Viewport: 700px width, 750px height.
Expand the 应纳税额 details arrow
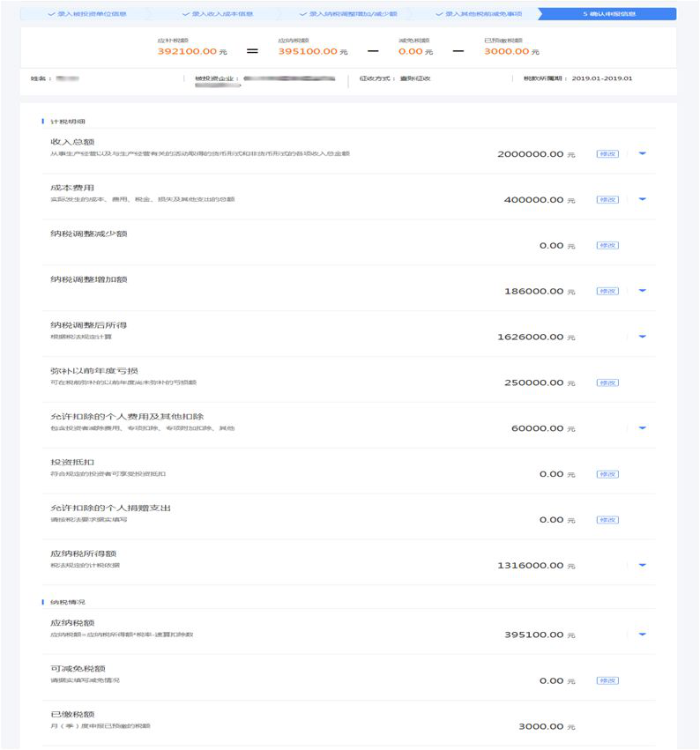642,635
